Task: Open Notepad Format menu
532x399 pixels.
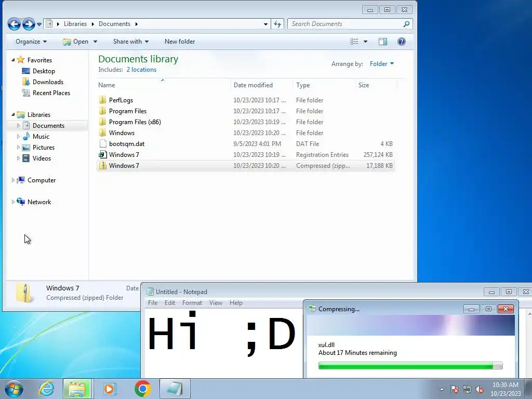Action: coord(192,303)
